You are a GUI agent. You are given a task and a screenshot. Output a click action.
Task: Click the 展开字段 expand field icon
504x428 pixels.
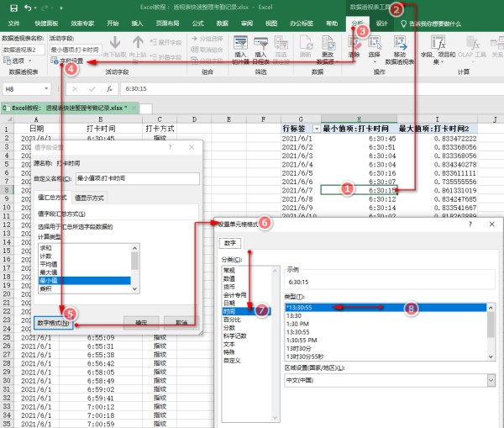point(154,42)
